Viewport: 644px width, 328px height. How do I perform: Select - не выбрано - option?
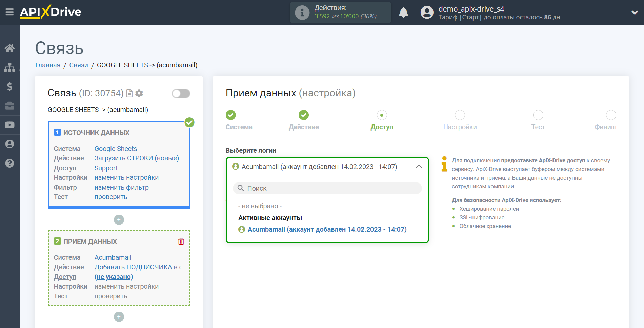260,206
